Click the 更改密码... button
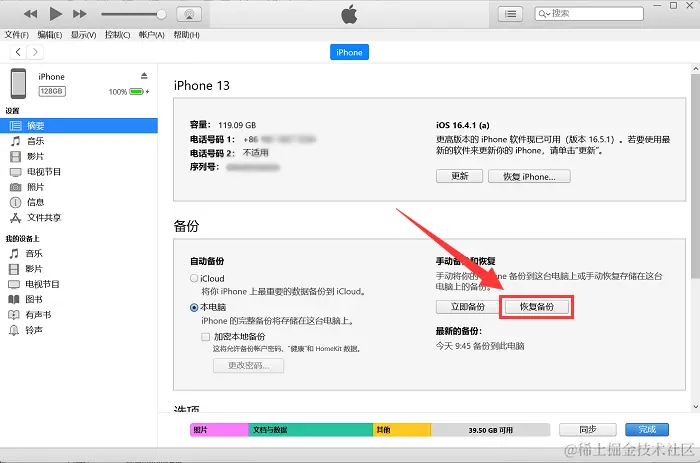700x463 pixels. (x=248, y=365)
